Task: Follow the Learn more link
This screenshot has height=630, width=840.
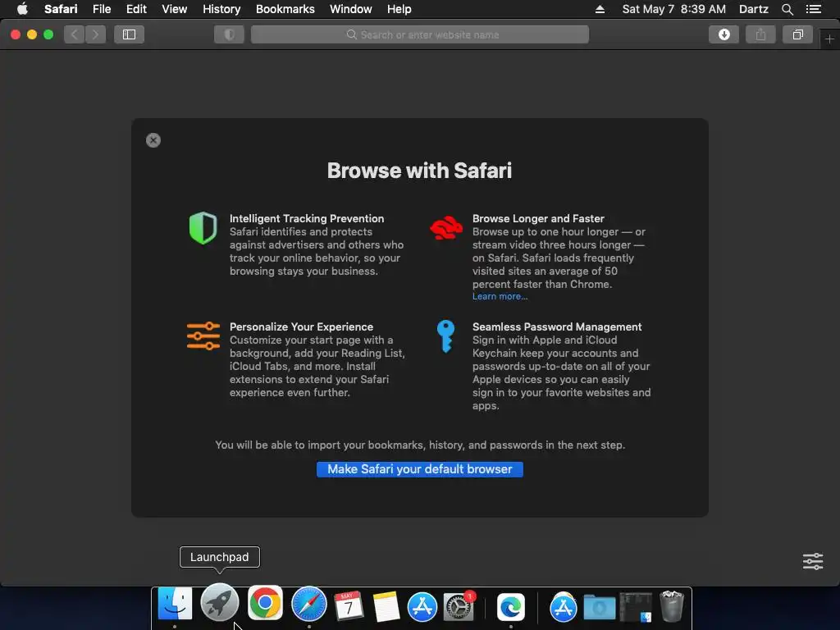Action: tap(500, 296)
